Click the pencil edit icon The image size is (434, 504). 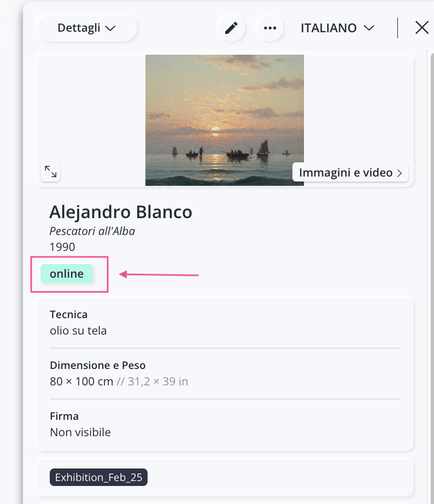(232, 28)
